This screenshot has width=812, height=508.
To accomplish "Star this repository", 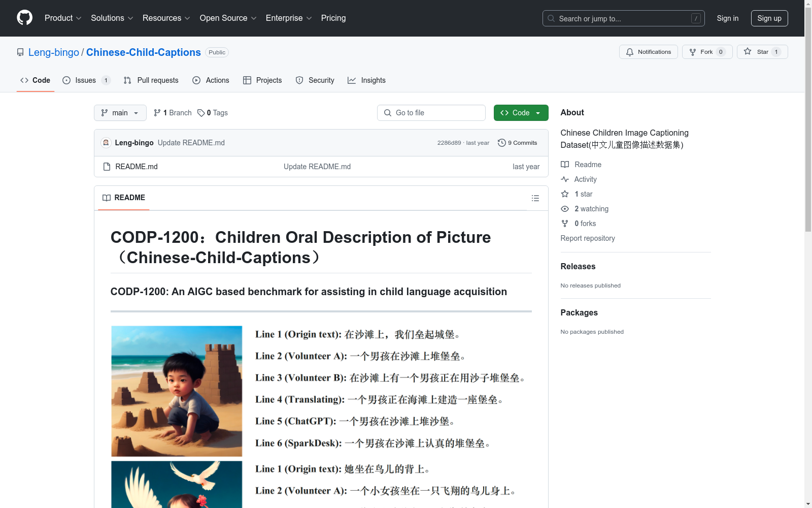I will (762, 52).
